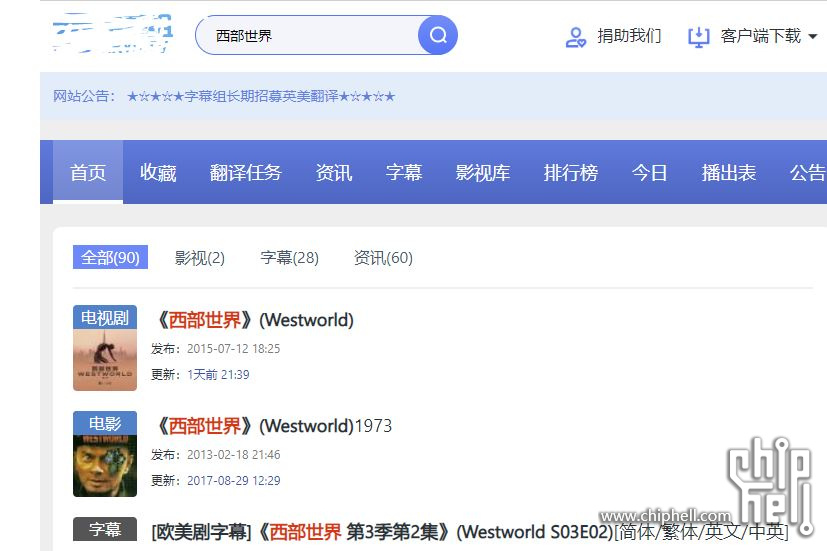Click update time 1天前 21:39
This screenshot has width=827, height=551.
pyautogui.click(x=218, y=375)
